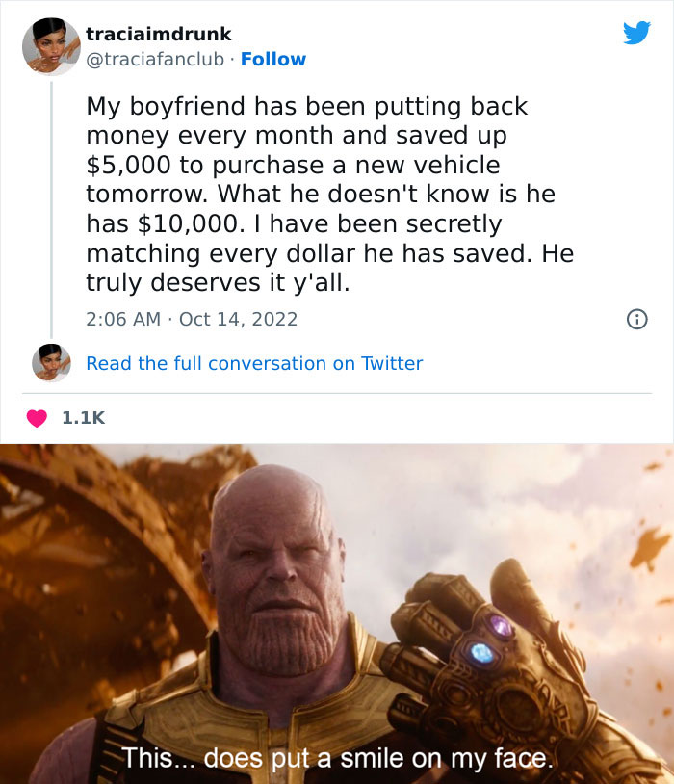Click the purple stone on the gauntlet

(500, 624)
